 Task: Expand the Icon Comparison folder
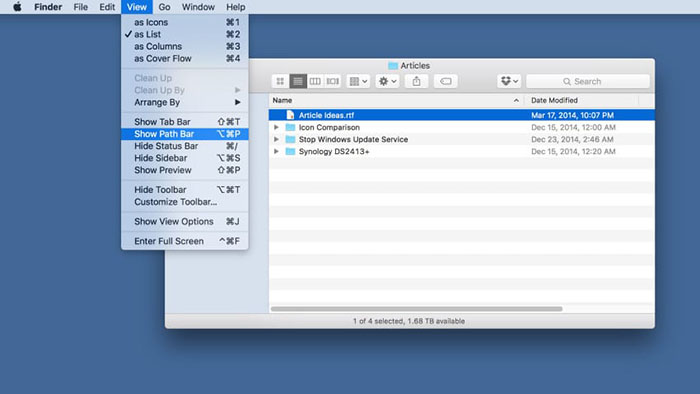coord(276,127)
